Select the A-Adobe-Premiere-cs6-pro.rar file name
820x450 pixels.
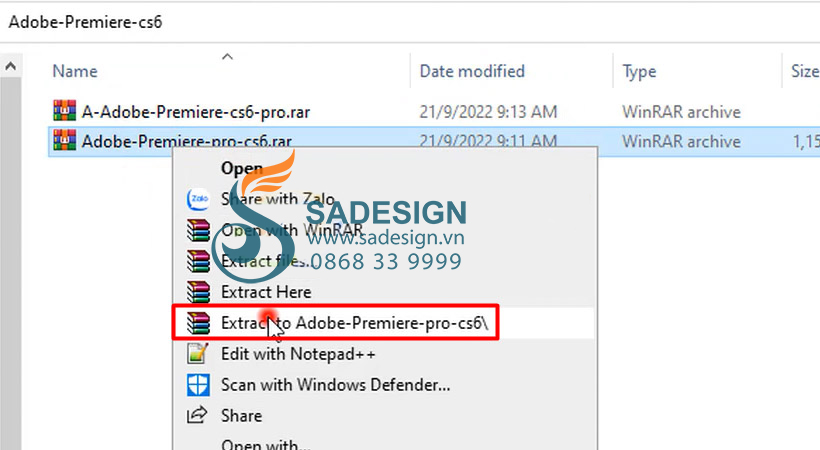click(196, 111)
